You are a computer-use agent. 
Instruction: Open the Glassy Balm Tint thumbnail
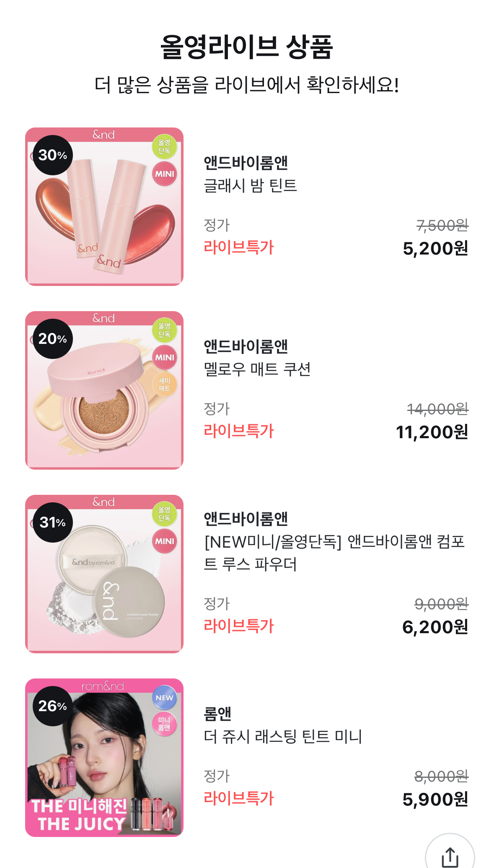click(x=104, y=207)
